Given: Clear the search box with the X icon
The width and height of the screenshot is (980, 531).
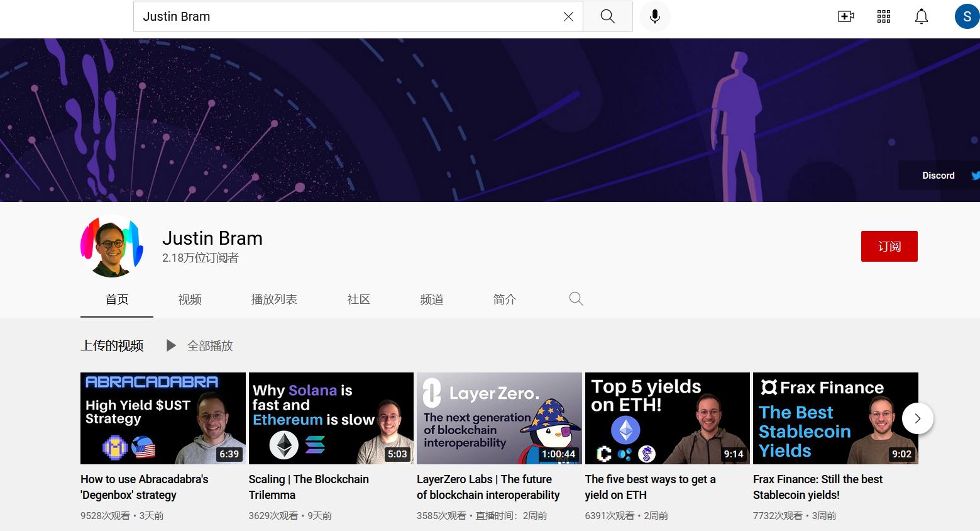Looking at the screenshot, I should click(x=568, y=17).
